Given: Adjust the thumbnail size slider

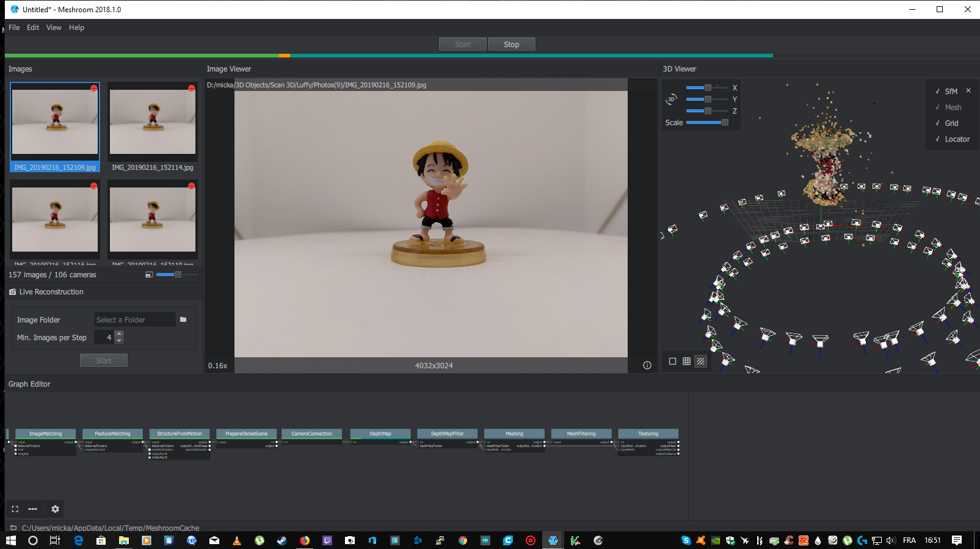Looking at the screenshot, I should coord(177,275).
